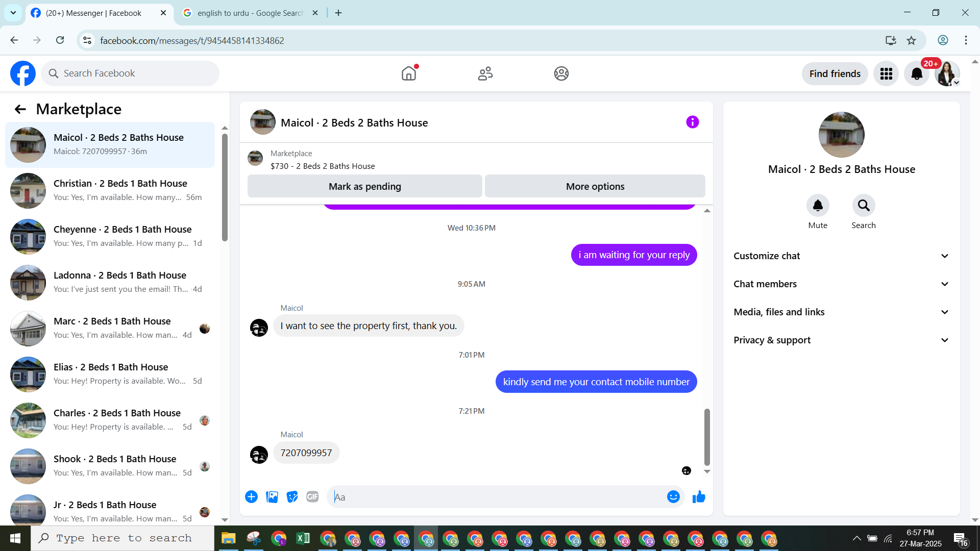
Task: Open the large listing photo in details panel
Action: (841, 135)
